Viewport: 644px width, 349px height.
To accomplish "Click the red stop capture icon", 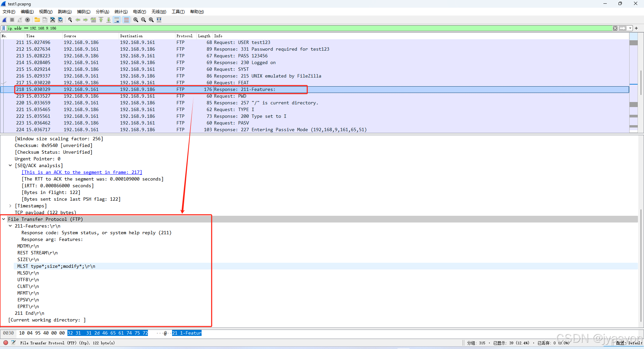I will [11, 20].
